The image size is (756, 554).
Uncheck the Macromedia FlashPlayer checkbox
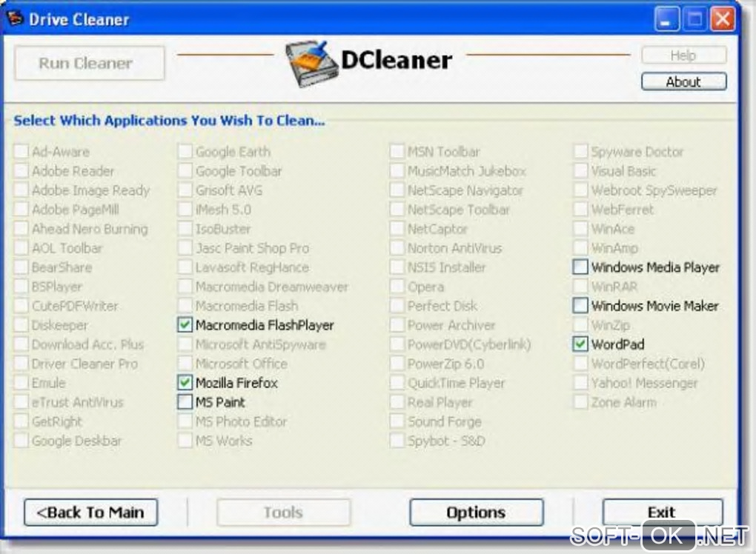tap(185, 324)
